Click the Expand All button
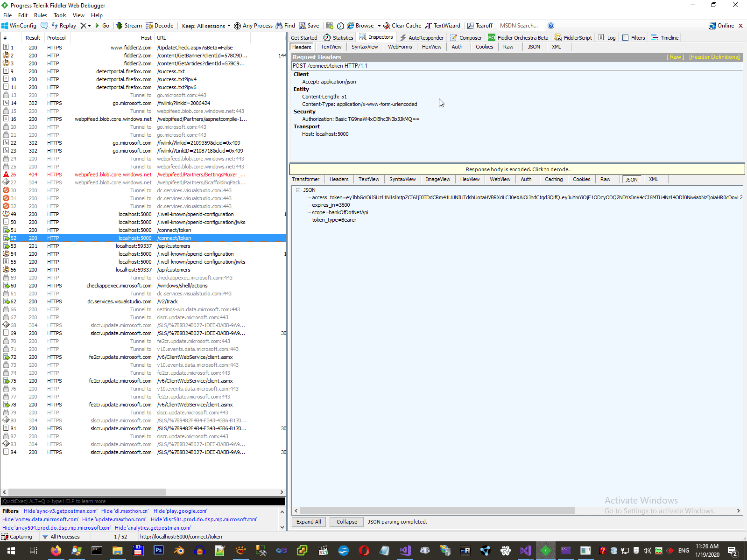747x560 pixels. pos(309,522)
